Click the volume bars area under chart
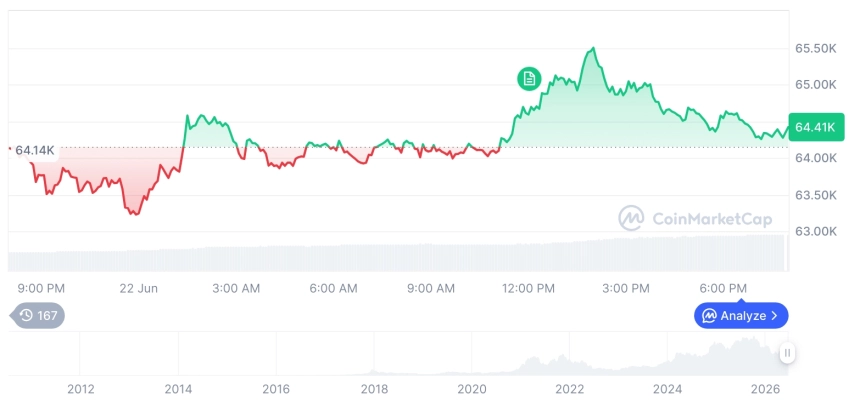 tap(397, 253)
